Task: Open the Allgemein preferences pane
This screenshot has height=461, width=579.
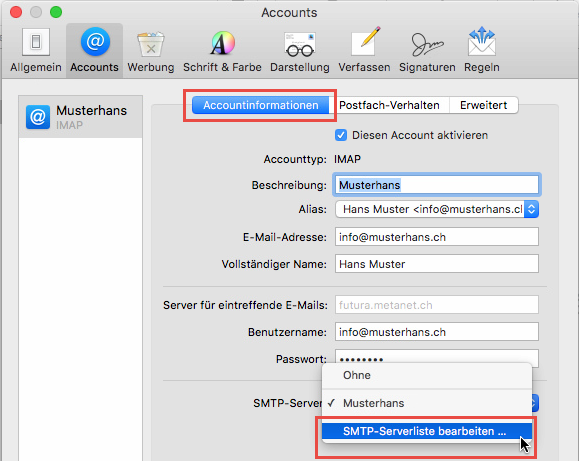Action: [x=36, y=50]
